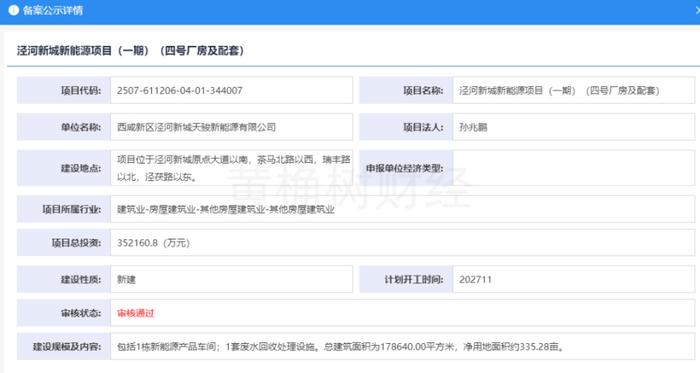Click the 项目总投资 amount field
The height and width of the screenshot is (373, 700).
click(x=403, y=243)
